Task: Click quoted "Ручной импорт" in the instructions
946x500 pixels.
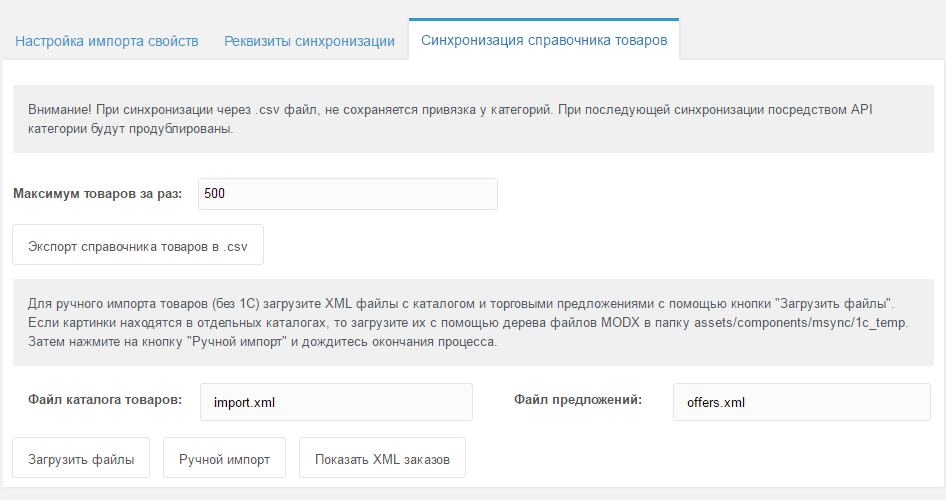Action: pyautogui.click(x=236, y=342)
